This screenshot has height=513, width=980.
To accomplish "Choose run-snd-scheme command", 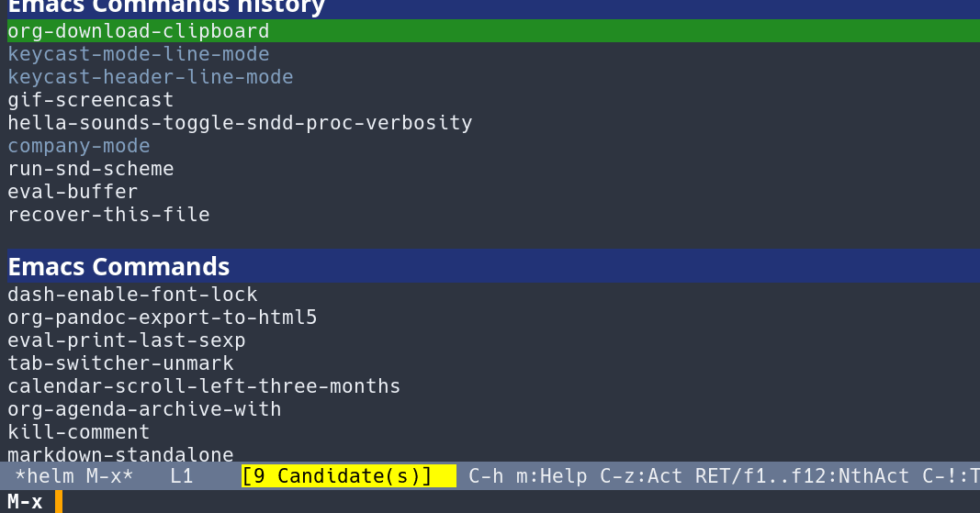I will click(90, 169).
